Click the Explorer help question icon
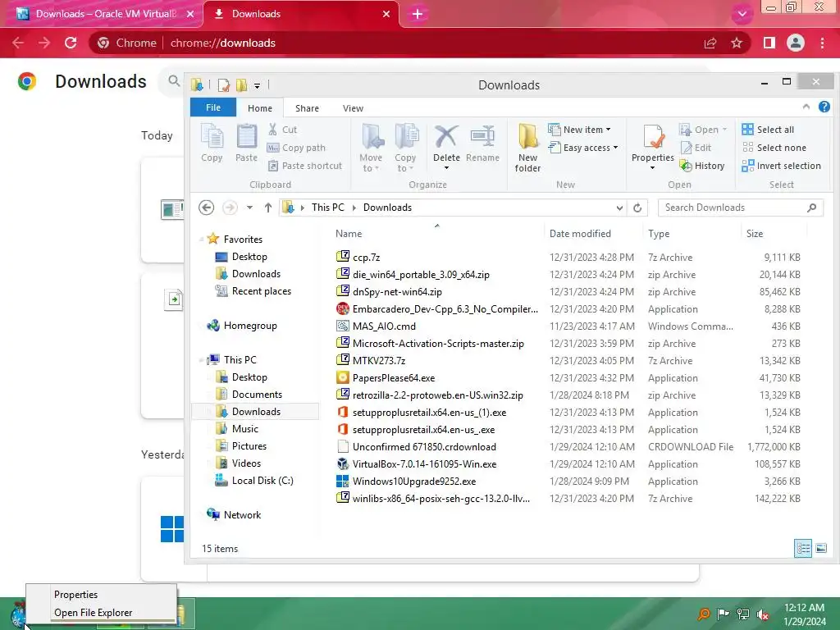 click(824, 107)
